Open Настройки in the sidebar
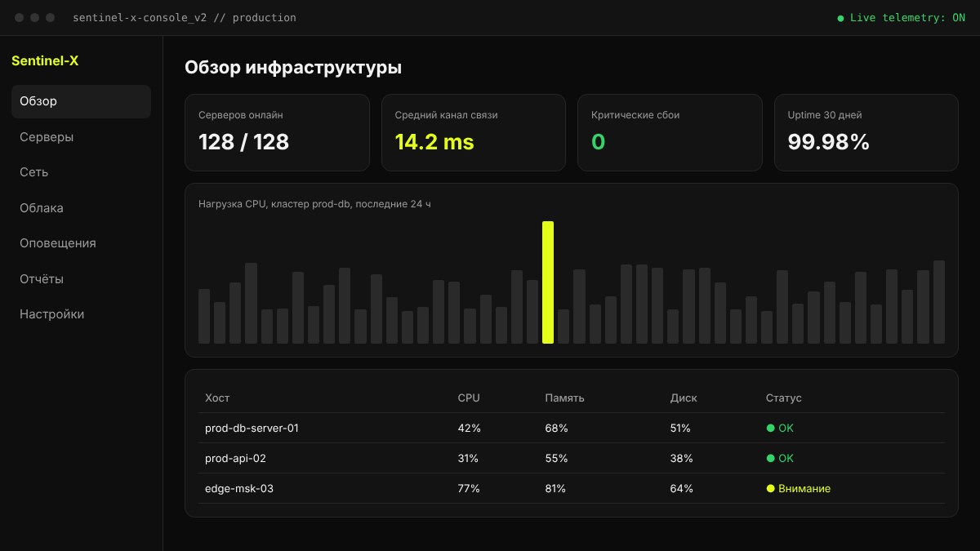The height and width of the screenshot is (551, 980). coord(81,314)
